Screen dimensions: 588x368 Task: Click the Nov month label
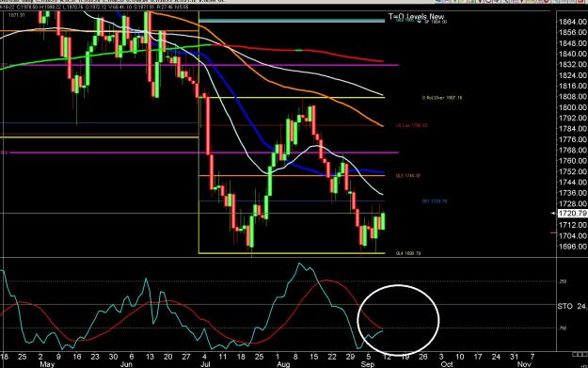coord(524,364)
